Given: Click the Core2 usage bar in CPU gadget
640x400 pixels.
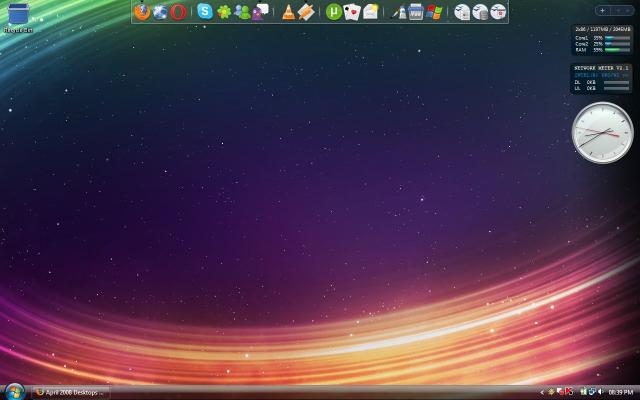Looking at the screenshot, I should click(617, 44).
